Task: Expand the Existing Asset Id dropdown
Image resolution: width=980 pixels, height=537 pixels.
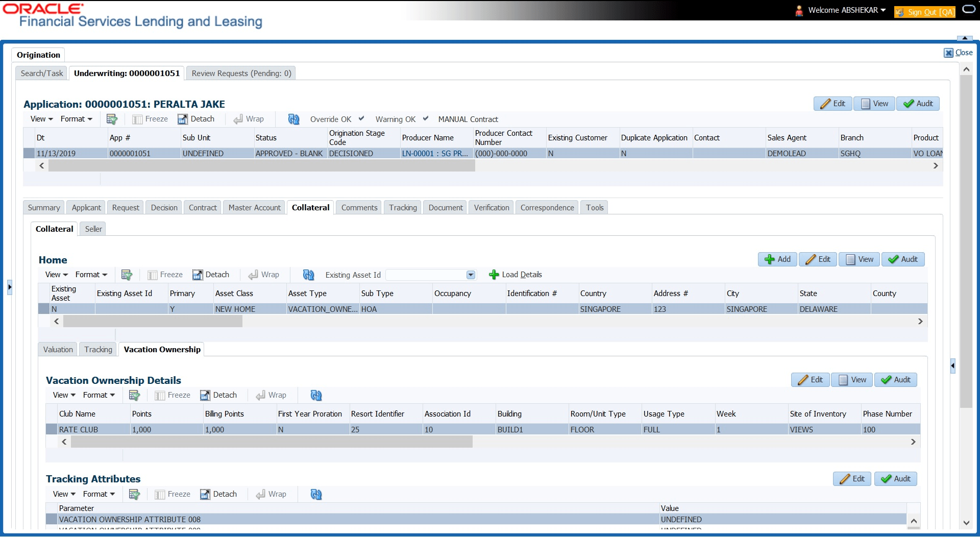Action: point(471,275)
